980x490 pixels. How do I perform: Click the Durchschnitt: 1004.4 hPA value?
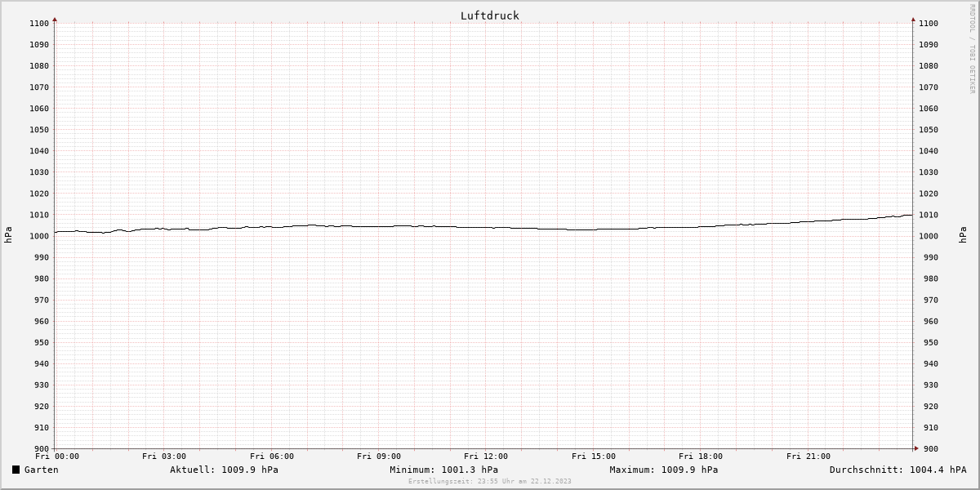click(898, 470)
